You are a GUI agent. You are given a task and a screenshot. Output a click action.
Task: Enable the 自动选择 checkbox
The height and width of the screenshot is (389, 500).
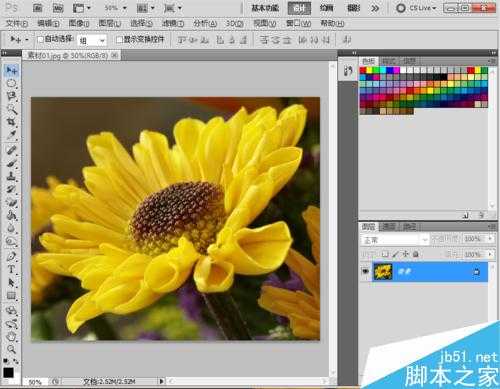click(x=40, y=39)
